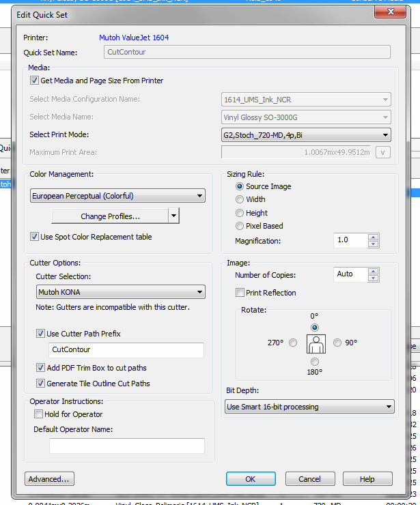Open the Advanced settings button
This screenshot has width=420, height=505.
coord(49,479)
